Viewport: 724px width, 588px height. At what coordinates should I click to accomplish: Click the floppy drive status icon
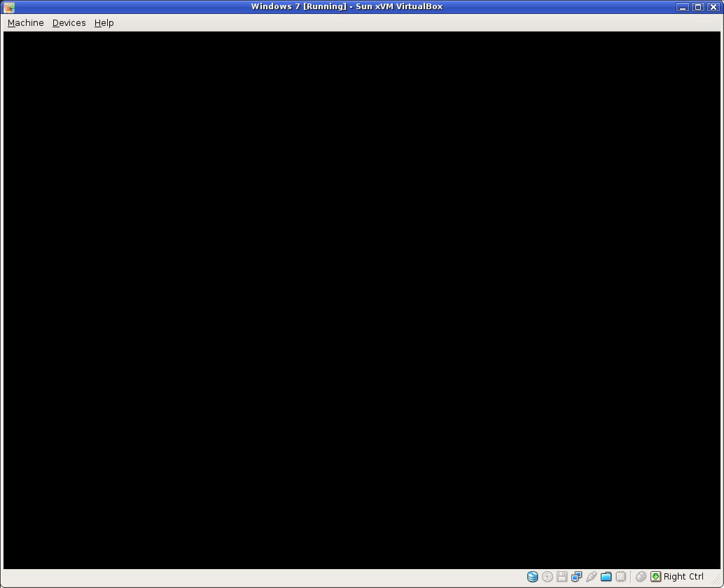562,576
